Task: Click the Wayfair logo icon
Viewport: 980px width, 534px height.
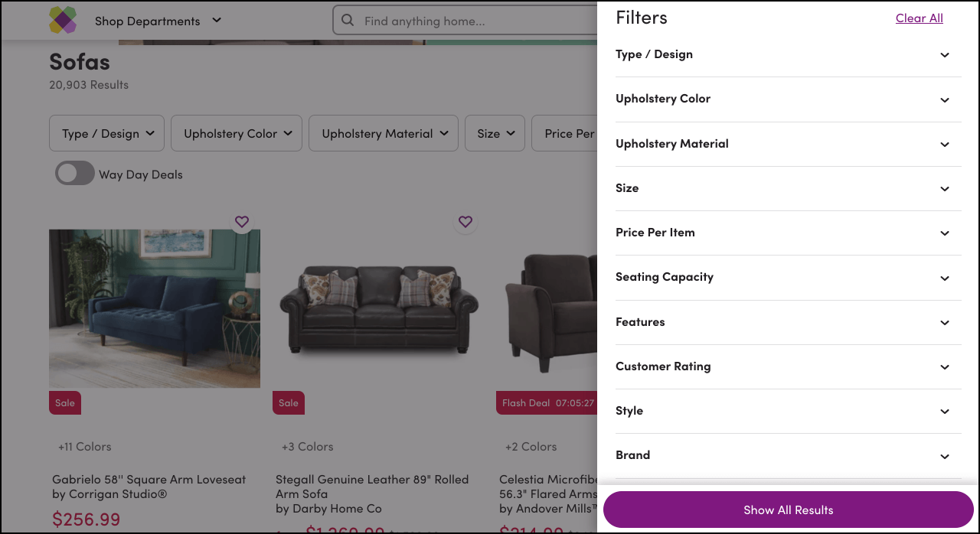Action: coord(63,21)
